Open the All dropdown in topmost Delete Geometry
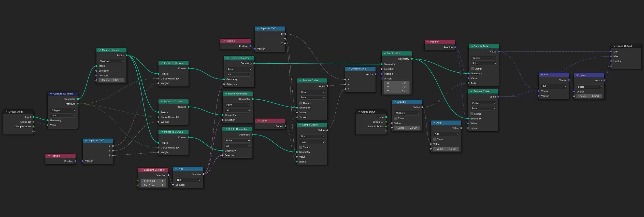 239,75
